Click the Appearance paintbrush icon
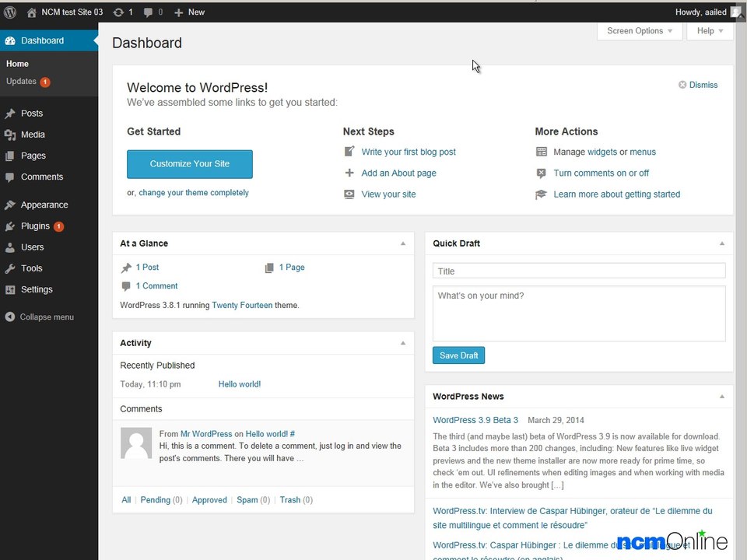747x560 pixels. [x=10, y=205]
